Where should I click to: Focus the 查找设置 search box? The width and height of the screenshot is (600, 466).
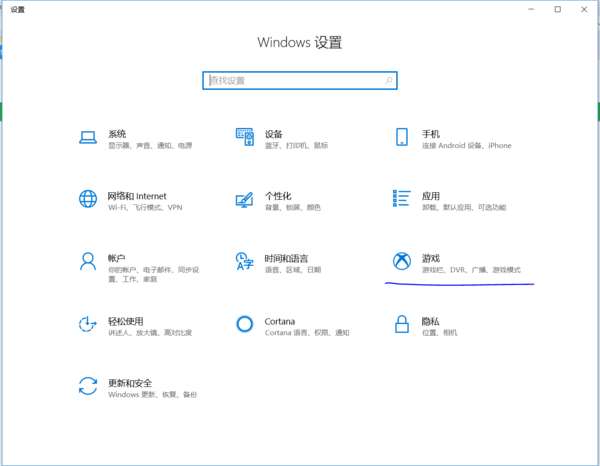click(300, 81)
